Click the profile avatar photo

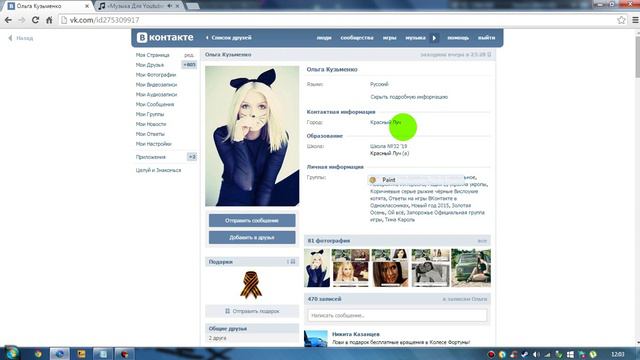tap(252, 136)
